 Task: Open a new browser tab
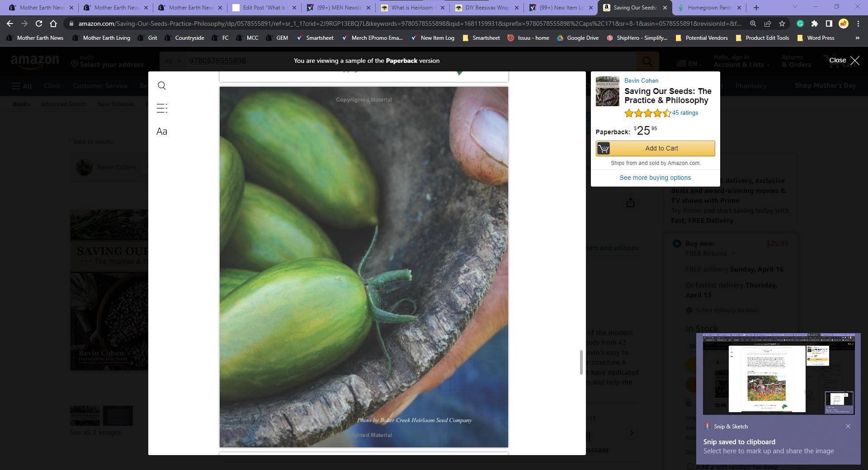(x=756, y=8)
